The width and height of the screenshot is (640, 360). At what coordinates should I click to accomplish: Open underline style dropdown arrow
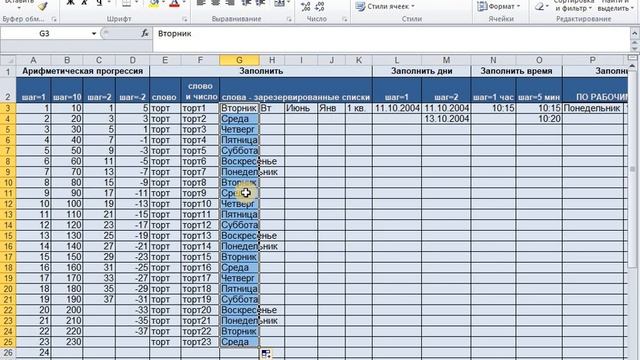[109, 3]
